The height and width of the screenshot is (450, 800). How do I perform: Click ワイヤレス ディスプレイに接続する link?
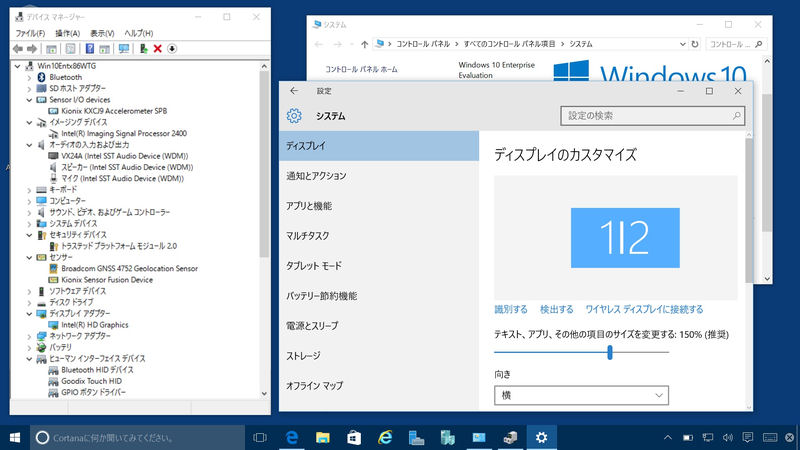(x=644, y=309)
